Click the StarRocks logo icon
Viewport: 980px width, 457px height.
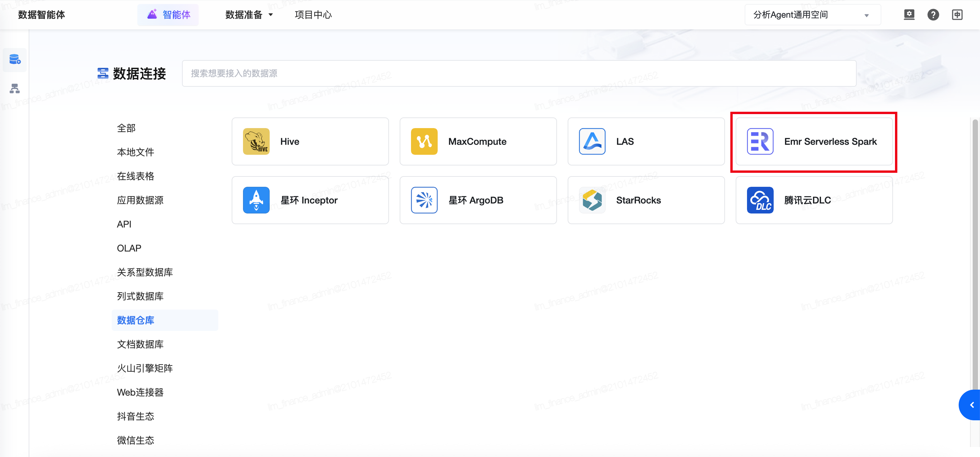[x=592, y=200]
